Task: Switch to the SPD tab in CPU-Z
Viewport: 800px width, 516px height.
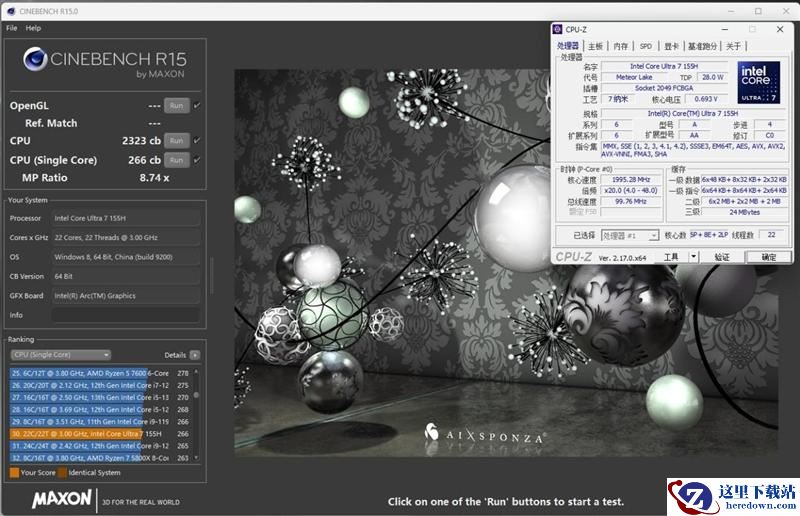Action: click(646, 46)
